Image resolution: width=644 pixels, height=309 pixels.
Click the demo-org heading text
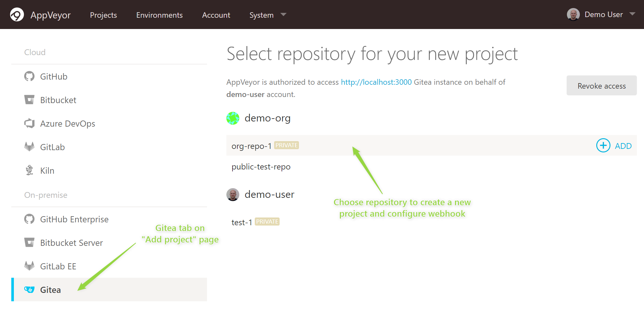click(268, 118)
